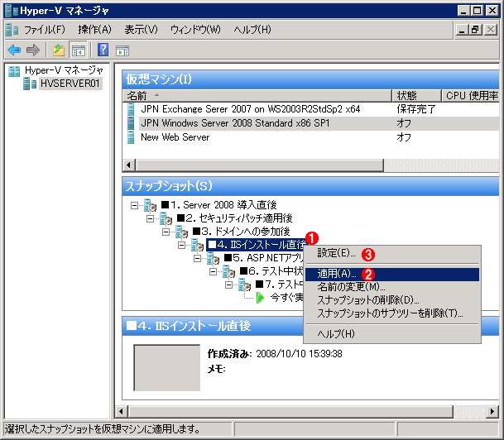504x440 pixels.
Task: Click the up one level folder icon
Action: [59, 50]
